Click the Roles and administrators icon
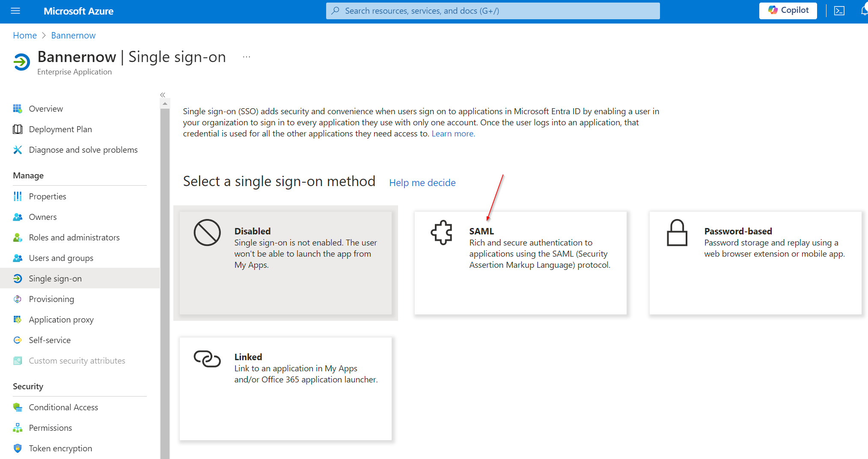This screenshot has height=459, width=868. coord(18,237)
